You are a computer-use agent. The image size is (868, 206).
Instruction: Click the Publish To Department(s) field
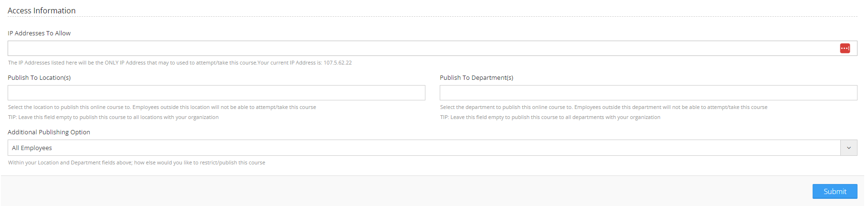click(x=648, y=93)
